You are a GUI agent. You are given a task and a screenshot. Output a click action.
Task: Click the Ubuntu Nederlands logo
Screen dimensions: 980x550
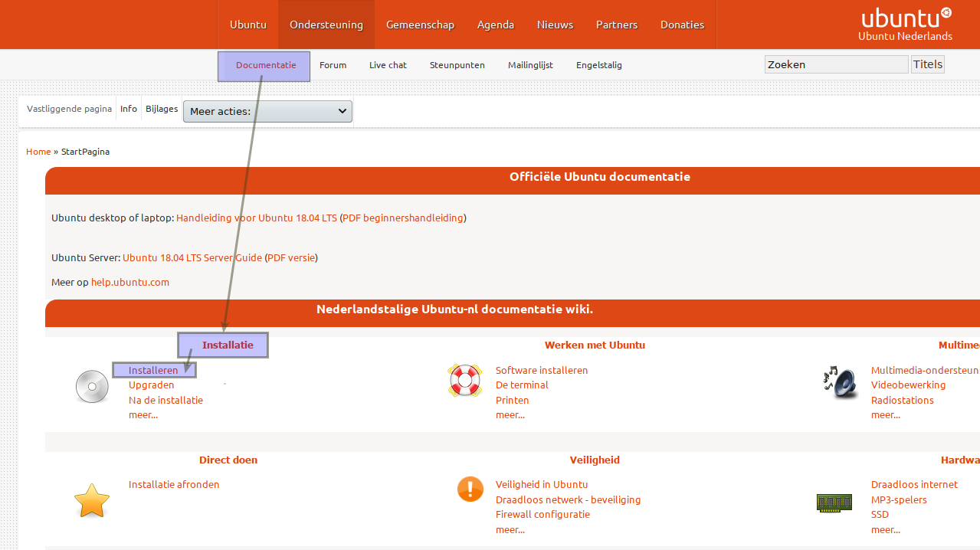pos(906,25)
